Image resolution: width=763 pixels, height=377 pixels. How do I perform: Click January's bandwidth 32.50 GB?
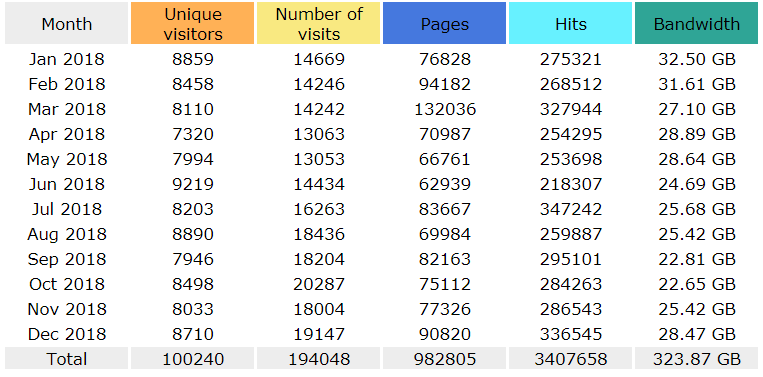tap(697, 59)
